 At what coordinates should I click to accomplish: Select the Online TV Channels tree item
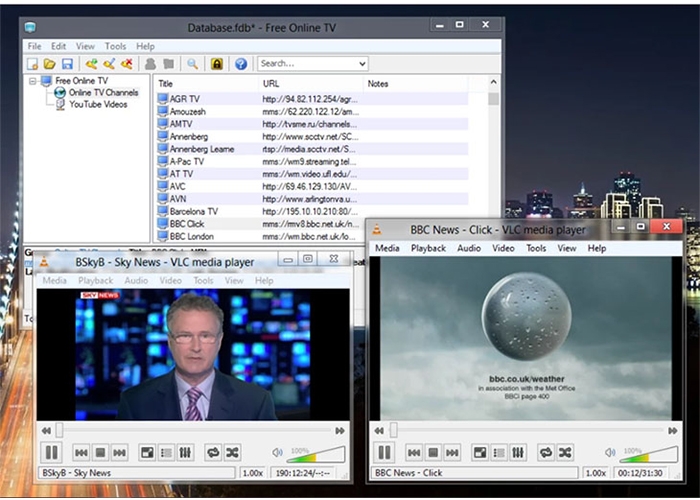[103, 92]
